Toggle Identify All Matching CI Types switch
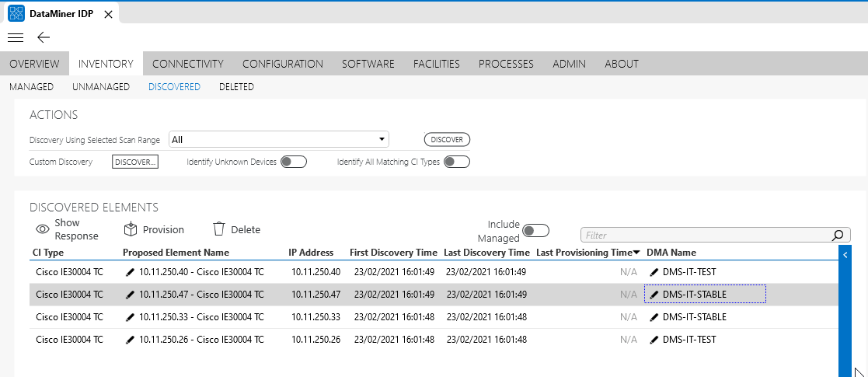This screenshot has width=868, height=377. [x=457, y=162]
